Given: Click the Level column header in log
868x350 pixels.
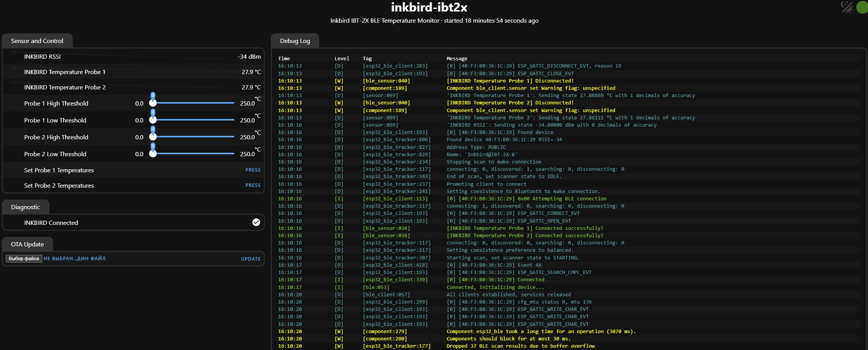Looking at the screenshot, I should [342, 58].
